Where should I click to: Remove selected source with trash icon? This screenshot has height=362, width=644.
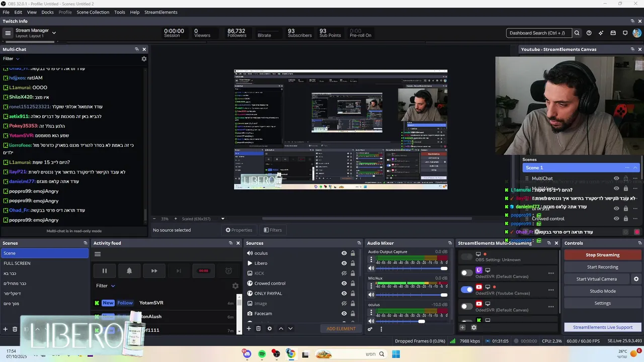pyautogui.click(x=258, y=328)
